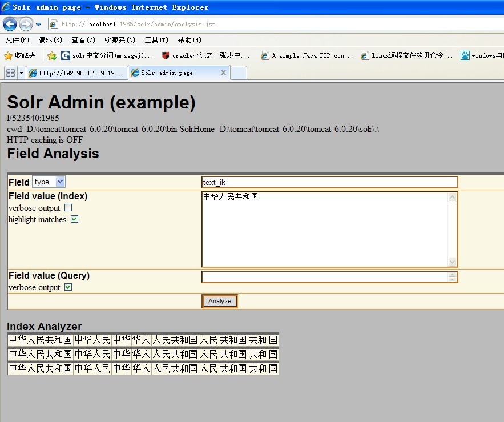Viewport: 504px width, 422px height.
Task: Open the linux远程文件拷贝命令 bookmark
Action: (407, 55)
